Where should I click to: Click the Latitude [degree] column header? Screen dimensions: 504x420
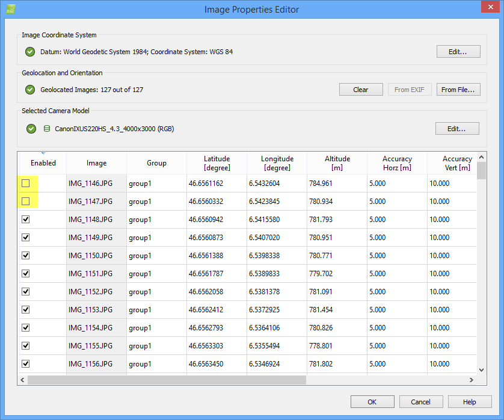(217, 163)
